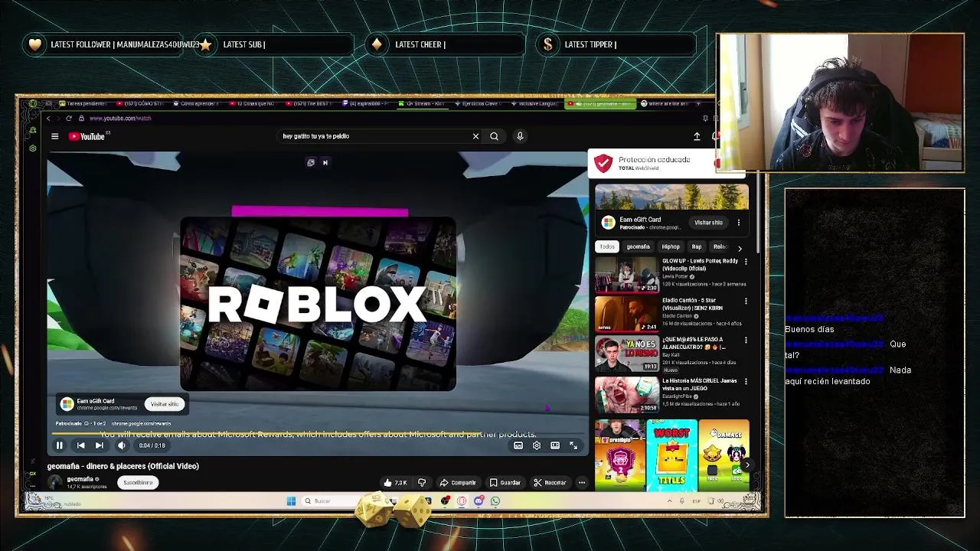Open options menu for Eladio Carrión video
This screenshot has width=980, height=551.
point(746,301)
